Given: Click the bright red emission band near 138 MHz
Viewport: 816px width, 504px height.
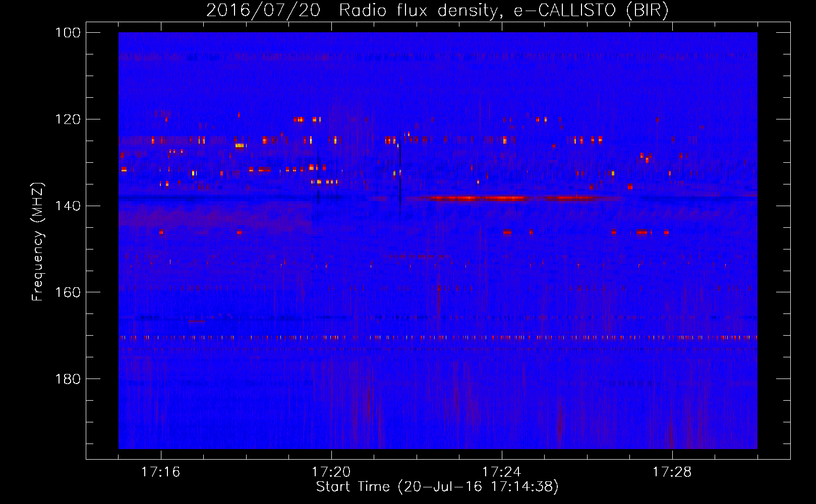Looking at the screenshot, I should tap(514, 198).
